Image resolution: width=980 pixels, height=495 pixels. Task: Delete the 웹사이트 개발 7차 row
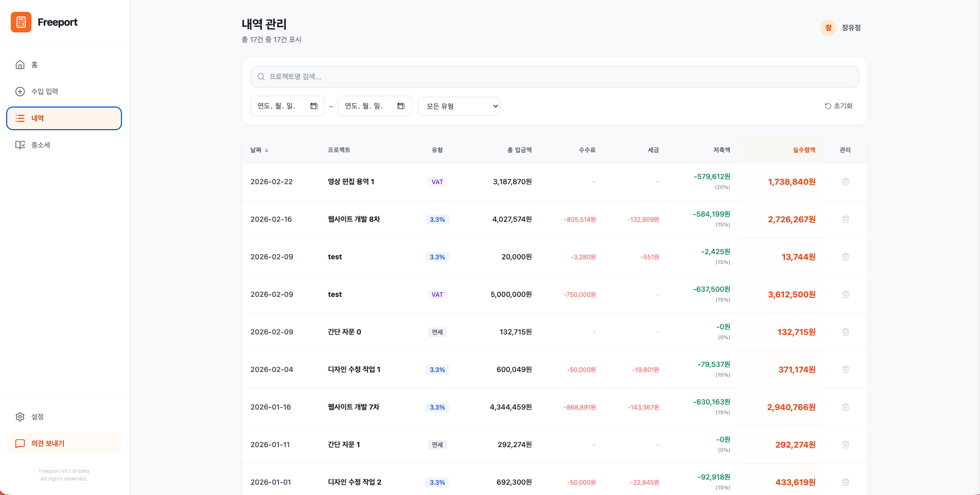pos(845,407)
